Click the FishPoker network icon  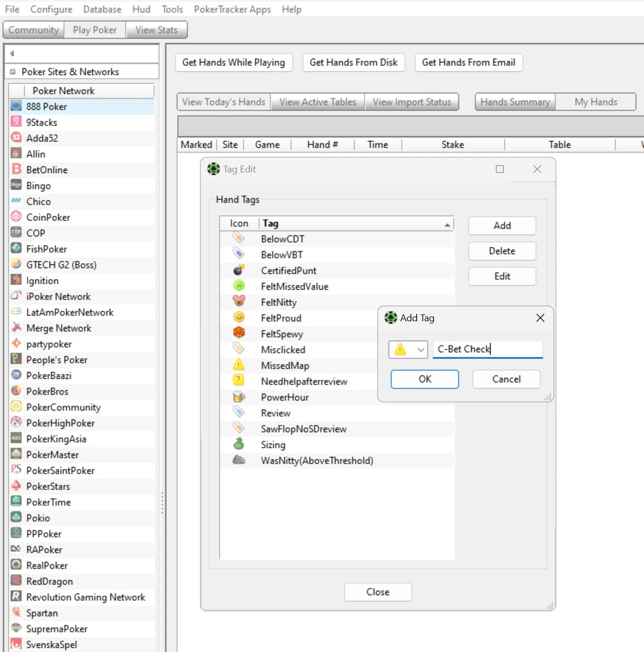(16, 248)
